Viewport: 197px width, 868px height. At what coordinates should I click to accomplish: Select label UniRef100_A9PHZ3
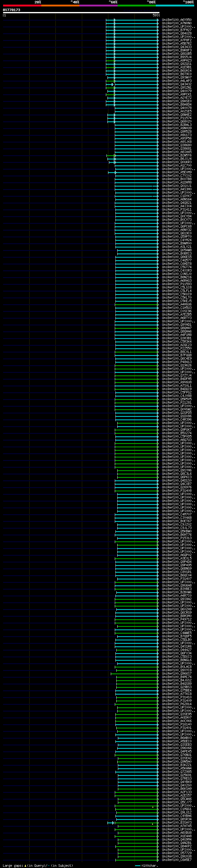[177, 61]
